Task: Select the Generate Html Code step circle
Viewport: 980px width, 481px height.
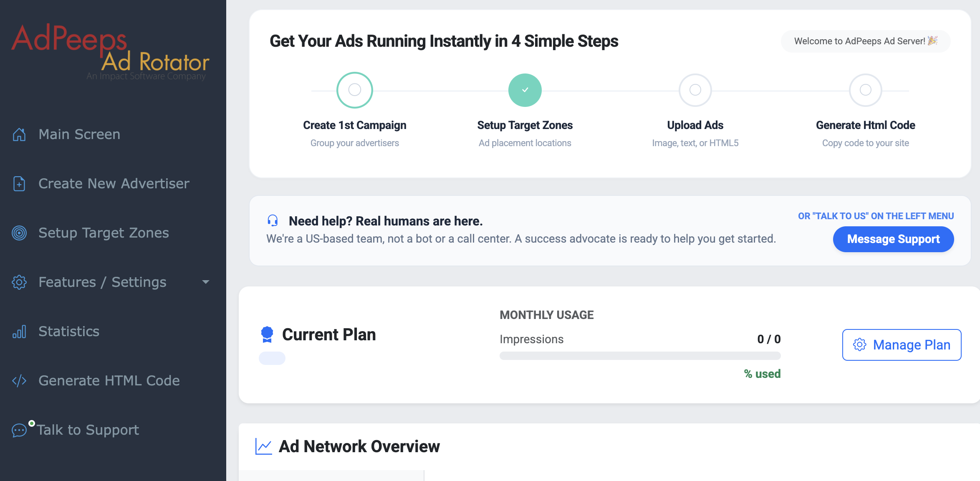Action: point(865,90)
